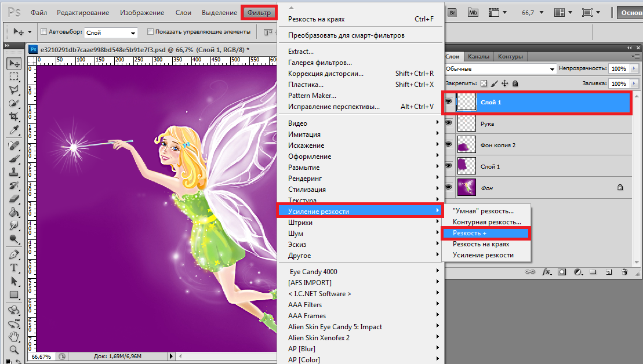Select the Pen tool

14,254
